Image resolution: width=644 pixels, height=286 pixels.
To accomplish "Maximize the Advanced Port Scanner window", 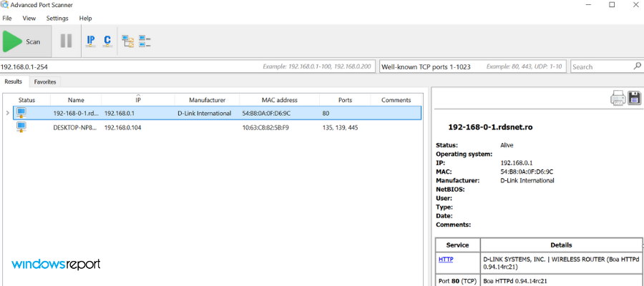I will (x=612, y=5).
